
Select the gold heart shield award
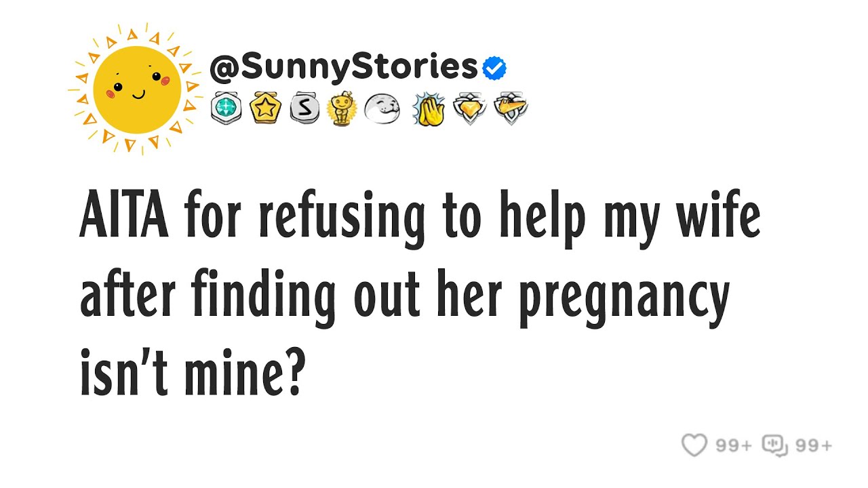point(469,108)
